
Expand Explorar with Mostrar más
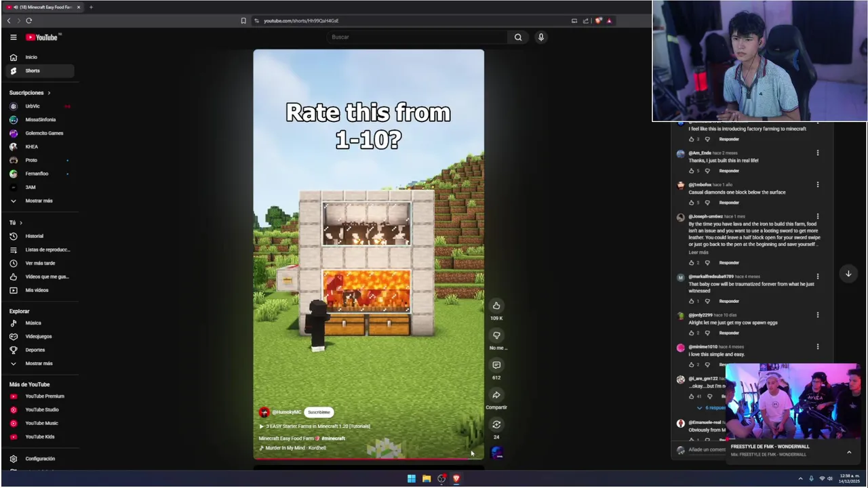[x=40, y=363]
